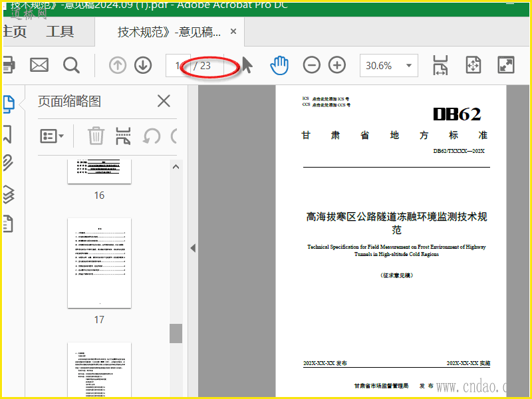Screen dimensions: 532x399
Task: Click the English title Technical Specification text
Action: (x=396, y=251)
